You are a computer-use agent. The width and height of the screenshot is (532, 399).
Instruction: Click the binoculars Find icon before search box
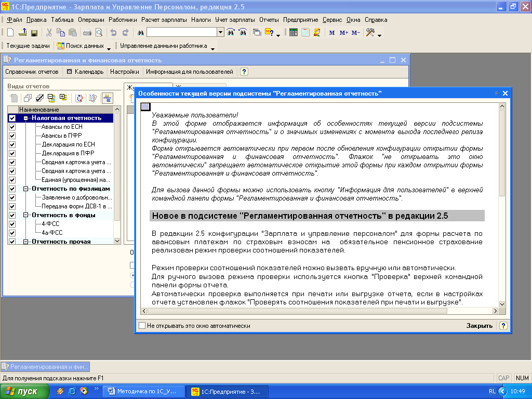[x=140, y=33]
